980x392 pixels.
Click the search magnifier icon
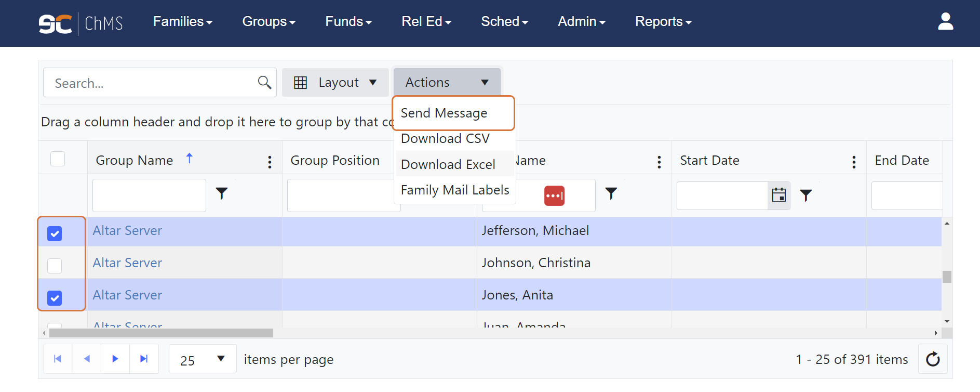(264, 82)
